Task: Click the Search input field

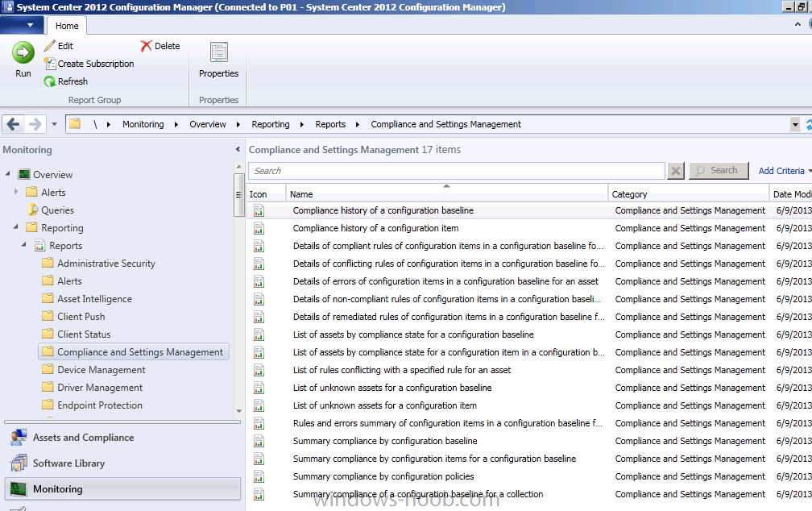Action: (457, 171)
